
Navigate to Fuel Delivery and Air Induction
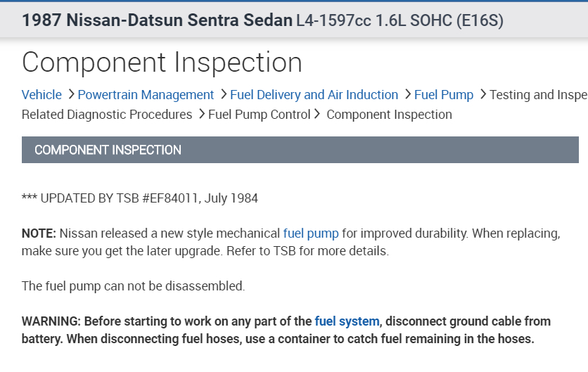point(314,95)
